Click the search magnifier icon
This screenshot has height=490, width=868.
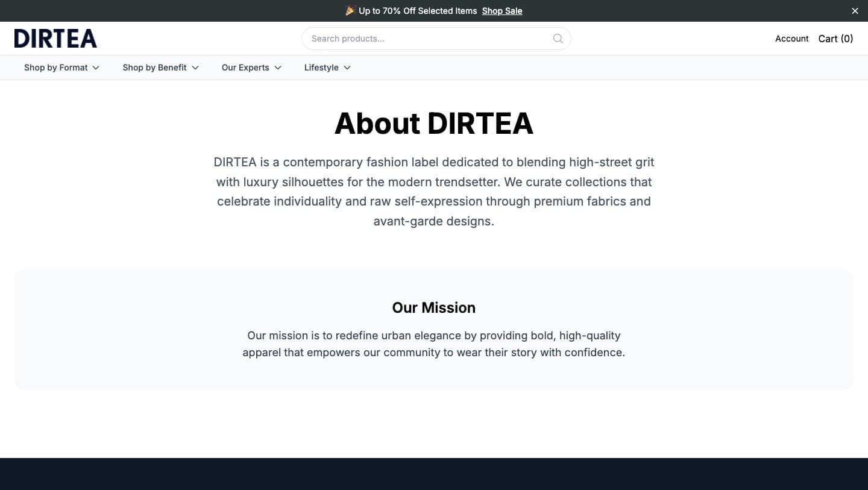click(558, 39)
